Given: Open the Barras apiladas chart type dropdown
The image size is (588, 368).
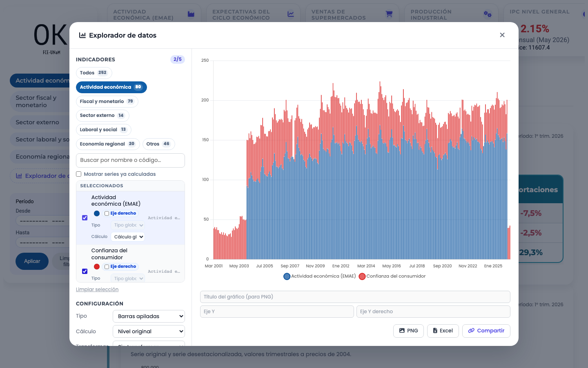Looking at the screenshot, I should [x=149, y=316].
